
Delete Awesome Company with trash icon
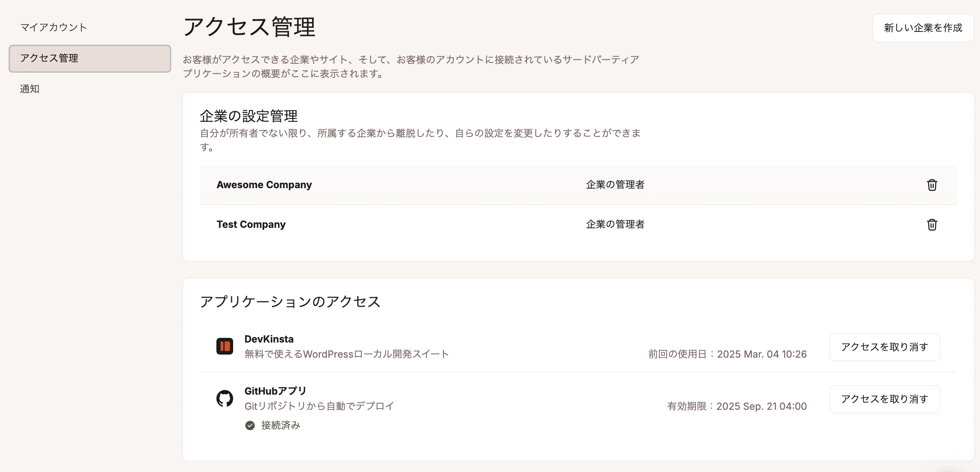tap(932, 185)
